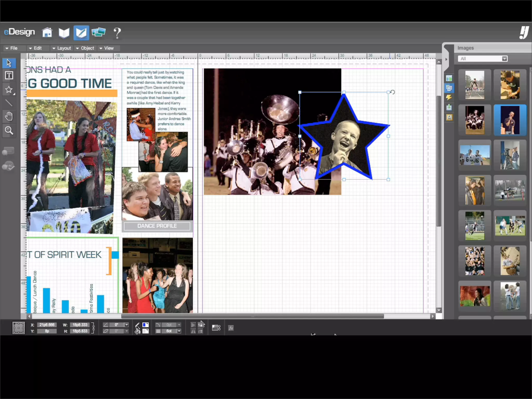Toggle width-height constrain proportions link

(x=93, y=328)
